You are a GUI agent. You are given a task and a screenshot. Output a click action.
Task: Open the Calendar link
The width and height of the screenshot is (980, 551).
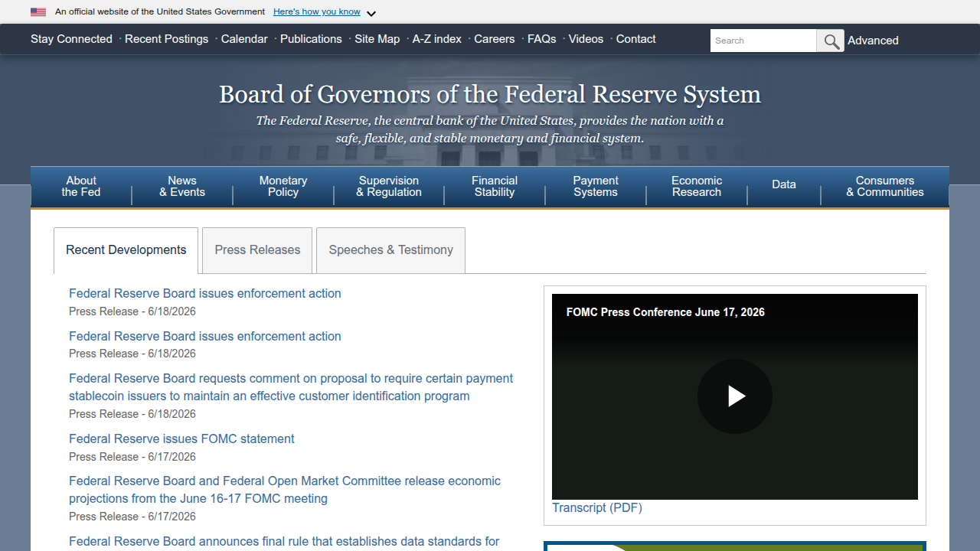point(244,39)
